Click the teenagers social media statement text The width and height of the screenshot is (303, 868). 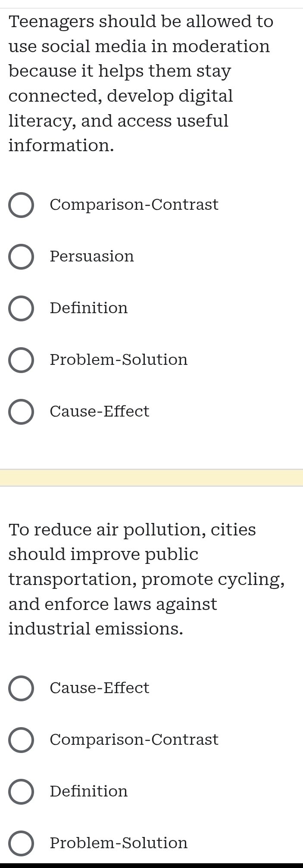click(x=141, y=84)
